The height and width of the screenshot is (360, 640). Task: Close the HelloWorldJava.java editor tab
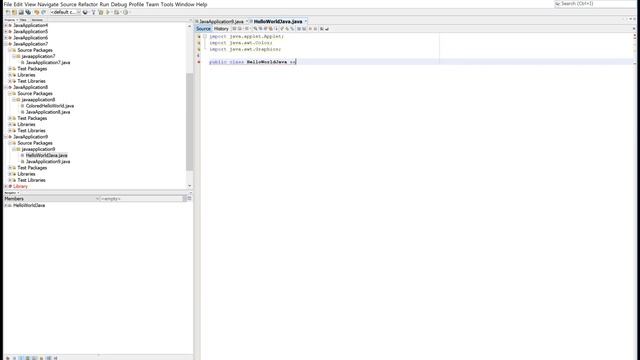[306, 21]
